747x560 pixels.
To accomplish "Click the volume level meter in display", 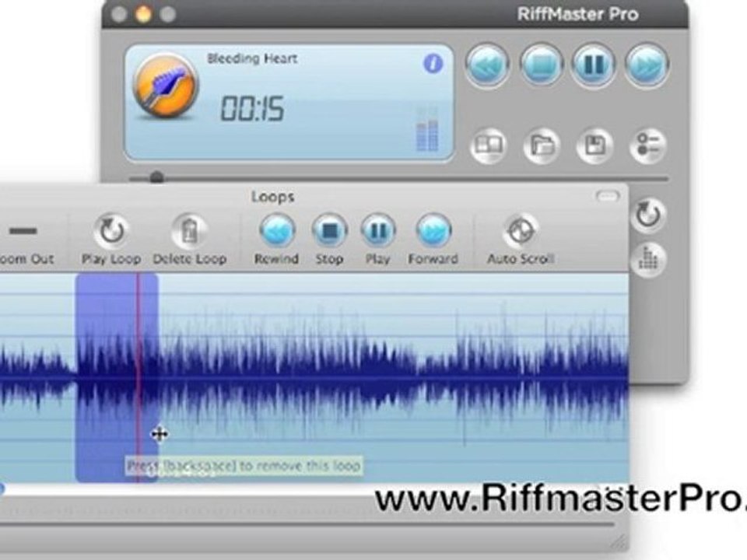I will tap(427, 130).
